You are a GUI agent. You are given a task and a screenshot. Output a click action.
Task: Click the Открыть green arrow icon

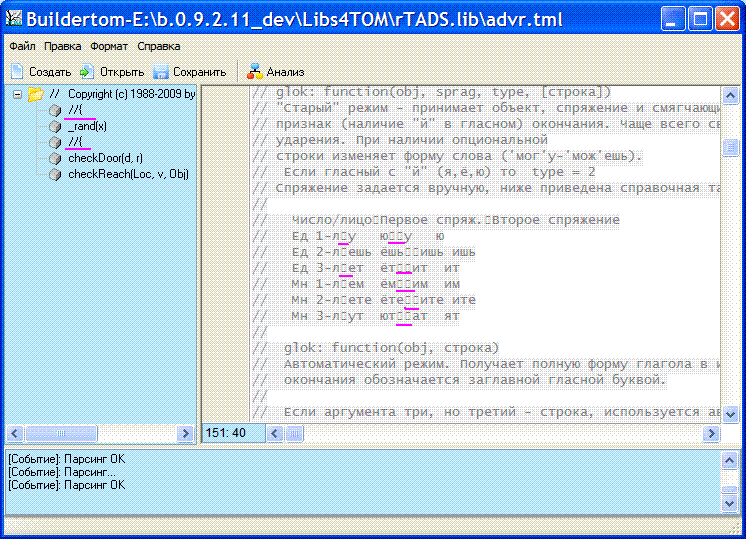pyautogui.click(x=87, y=72)
